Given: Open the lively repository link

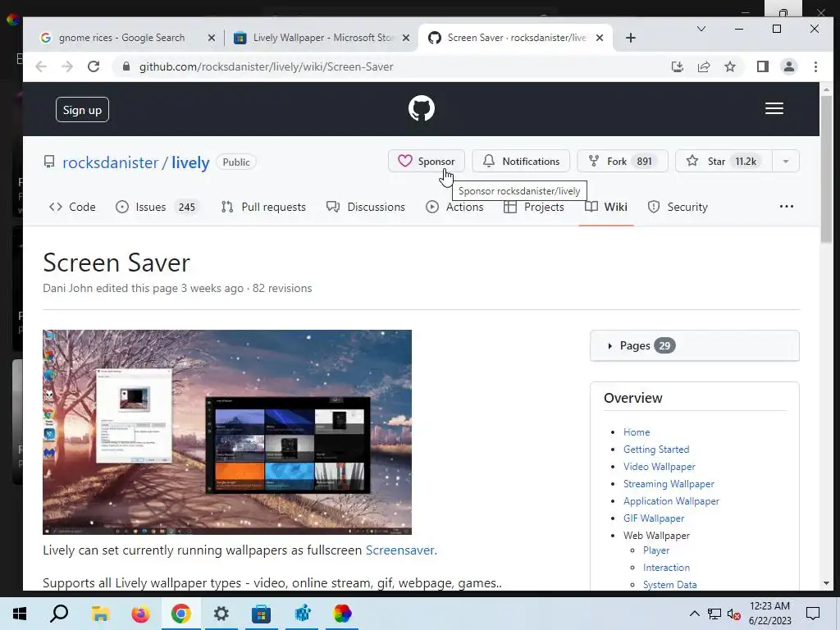Looking at the screenshot, I should 190,162.
